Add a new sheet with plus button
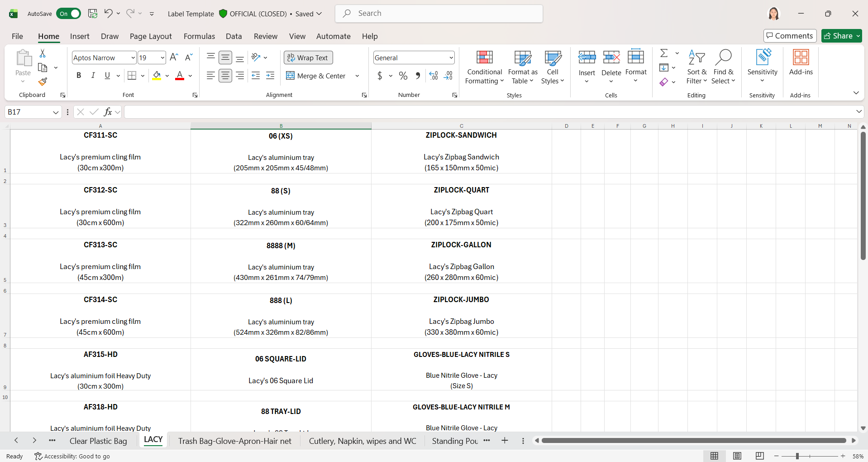 click(505, 441)
